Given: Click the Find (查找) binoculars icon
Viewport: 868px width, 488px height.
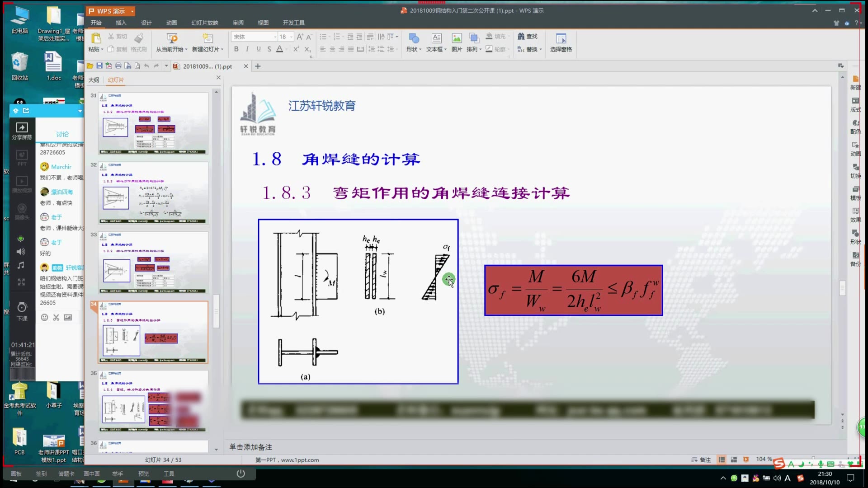Looking at the screenshot, I should [521, 36].
